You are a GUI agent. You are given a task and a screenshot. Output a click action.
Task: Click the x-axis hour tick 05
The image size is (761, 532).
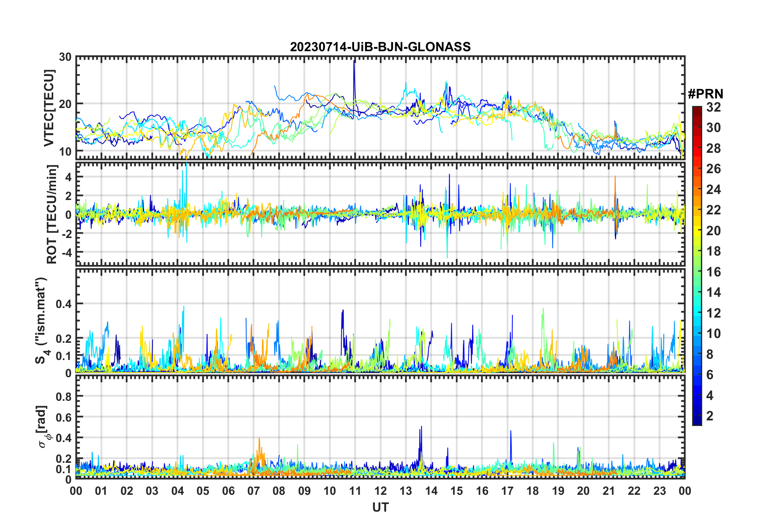click(x=203, y=491)
